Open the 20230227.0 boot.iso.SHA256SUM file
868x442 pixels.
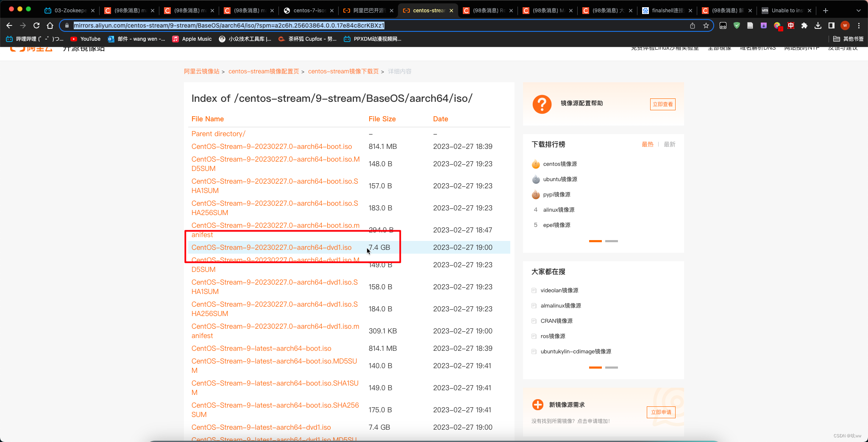(275, 208)
